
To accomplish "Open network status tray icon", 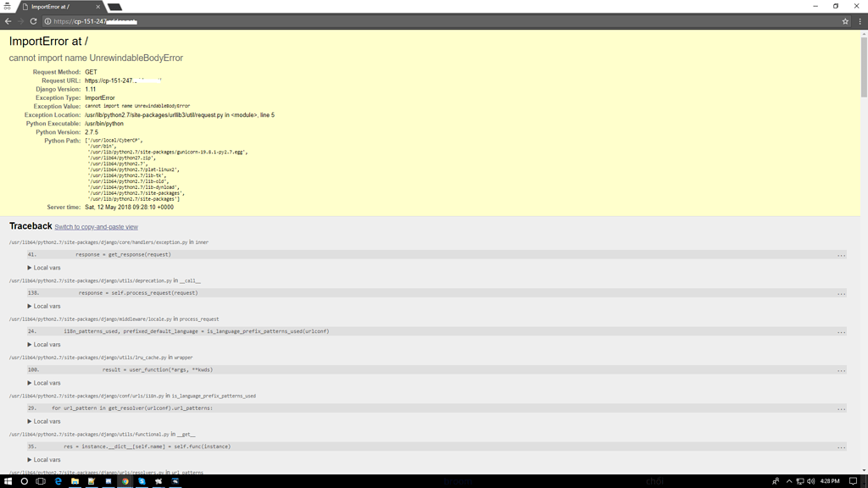I will 800,481.
